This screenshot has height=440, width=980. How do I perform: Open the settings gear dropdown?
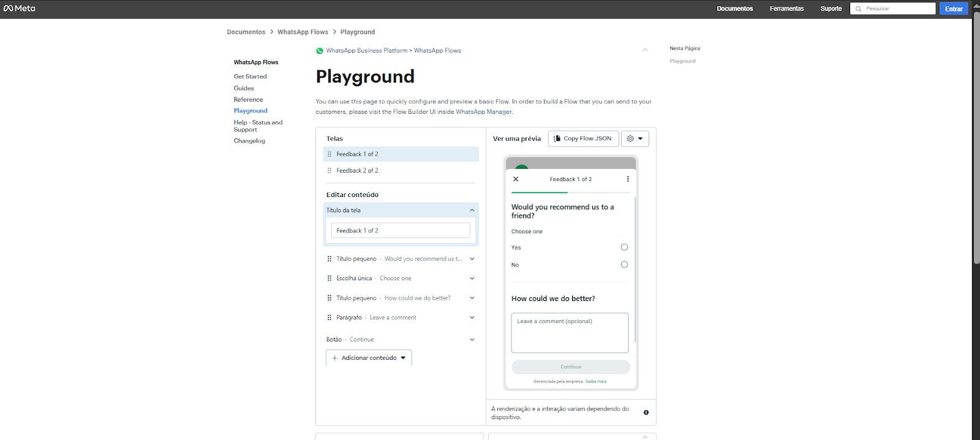(x=635, y=139)
